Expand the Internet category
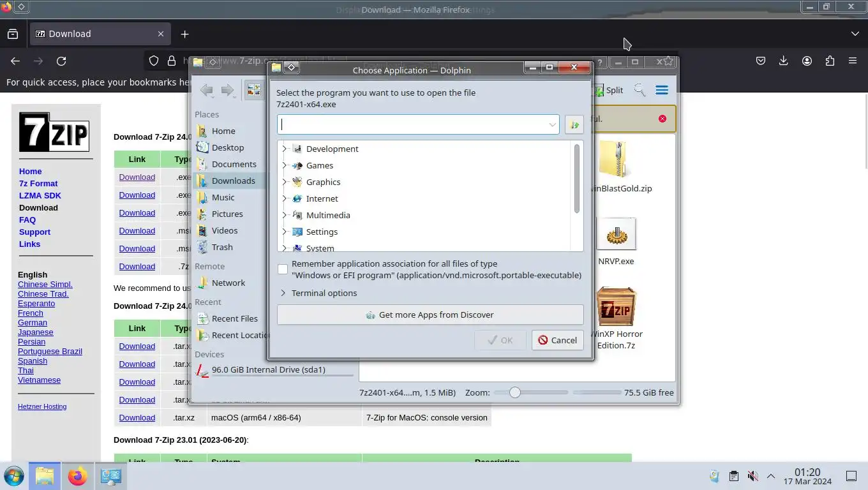This screenshot has width=868, height=490. pyautogui.click(x=284, y=198)
